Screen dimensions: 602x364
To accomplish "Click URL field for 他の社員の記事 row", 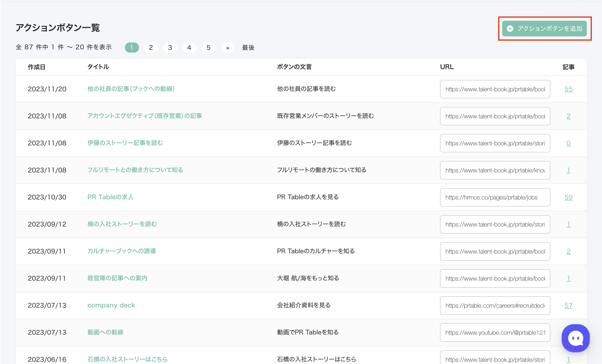I will tap(495, 89).
